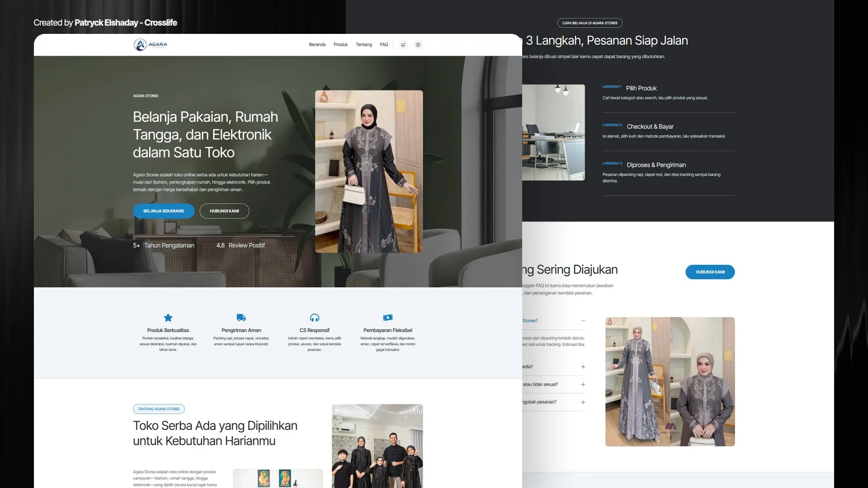
Task: Expand the FAQ question ending 'edia?'
Action: (583, 367)
